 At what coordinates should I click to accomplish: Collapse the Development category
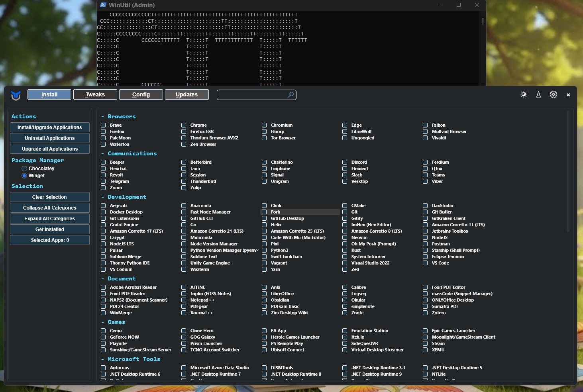[x=124, y=197]
